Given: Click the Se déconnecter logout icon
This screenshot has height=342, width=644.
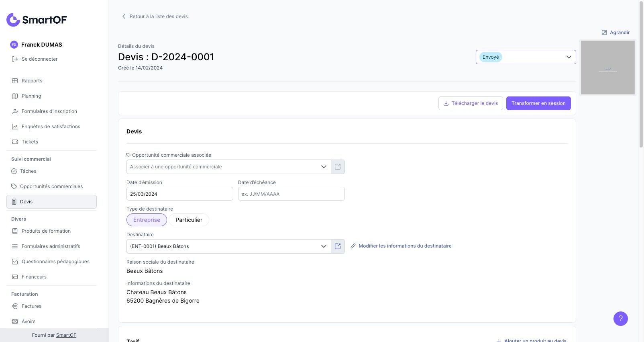Looking at the screenshot, I should 15,59.
